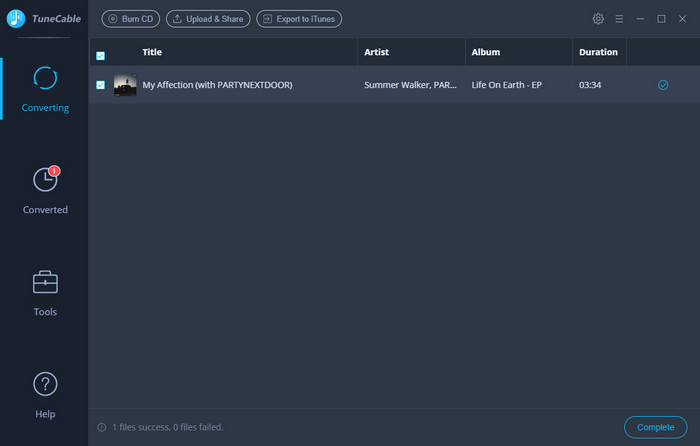Viewport: 700px width, 446px height.
Task: Toggle the select-all checkbox in header
Action: coord(100,56)
